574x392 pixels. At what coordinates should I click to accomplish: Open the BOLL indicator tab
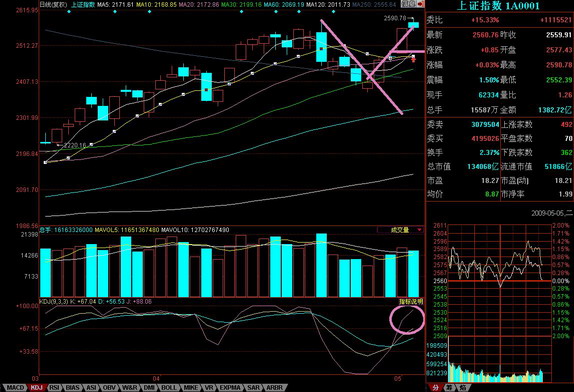click(x=169, y=388)
